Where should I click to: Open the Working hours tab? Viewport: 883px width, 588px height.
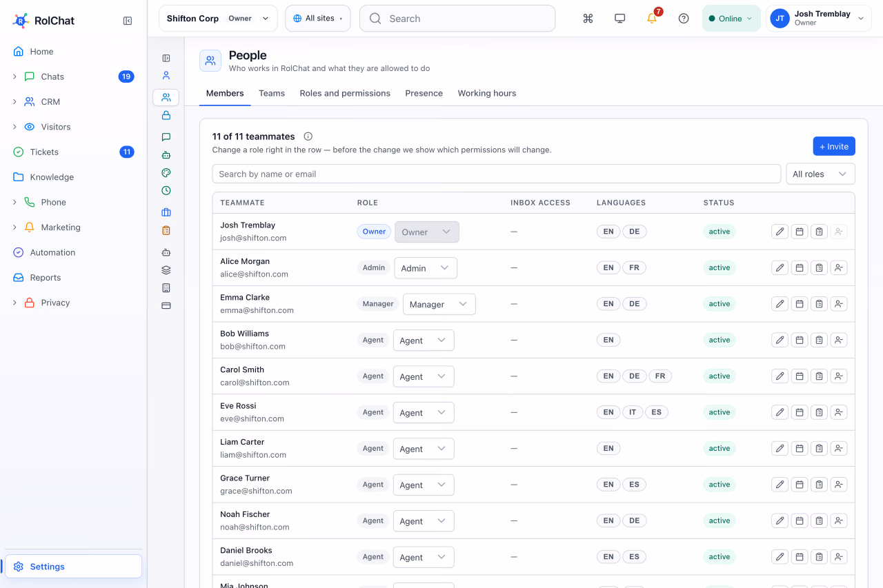tap(487, 93)
